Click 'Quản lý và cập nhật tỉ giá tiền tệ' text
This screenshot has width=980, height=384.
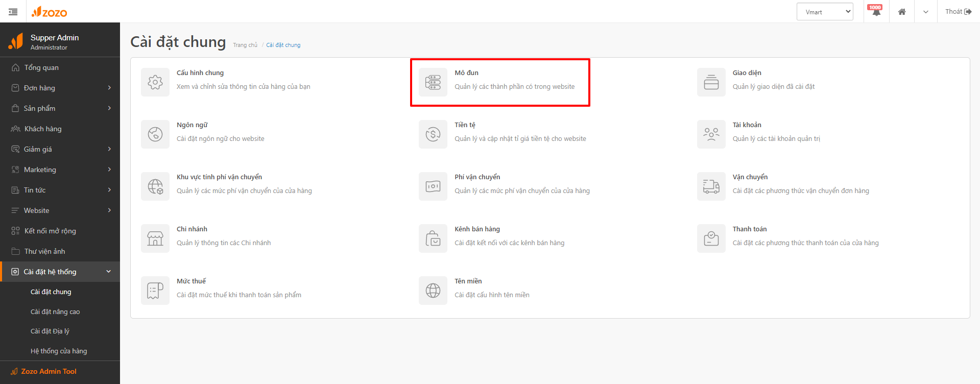tap(520, 139)
